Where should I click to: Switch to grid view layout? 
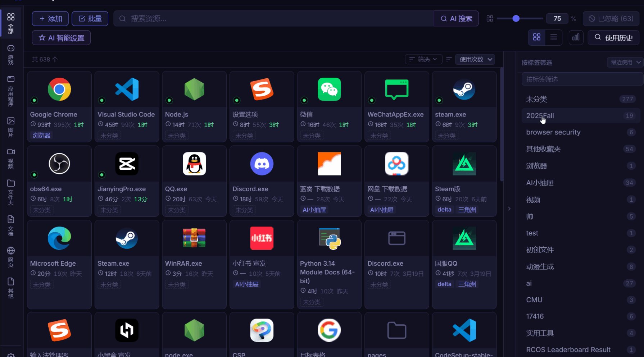point(537,37)
